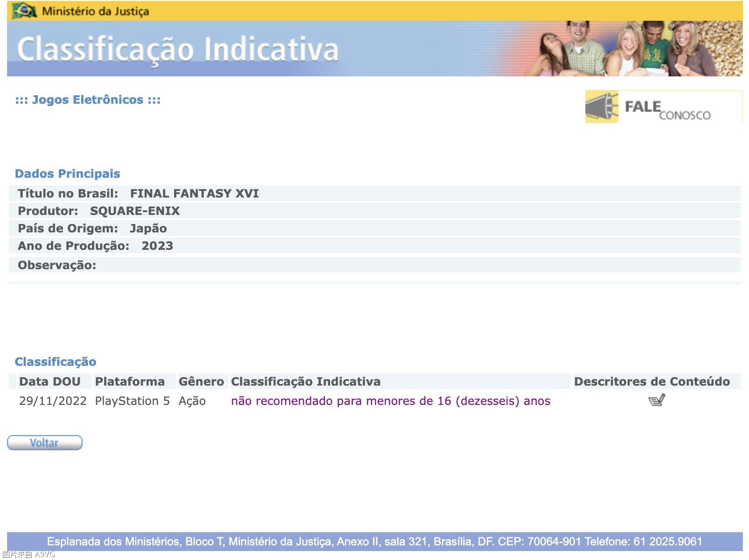This screenshot has height=560, width=749.
Task: Open the 16-year age rating link
Action: (391, 401)
